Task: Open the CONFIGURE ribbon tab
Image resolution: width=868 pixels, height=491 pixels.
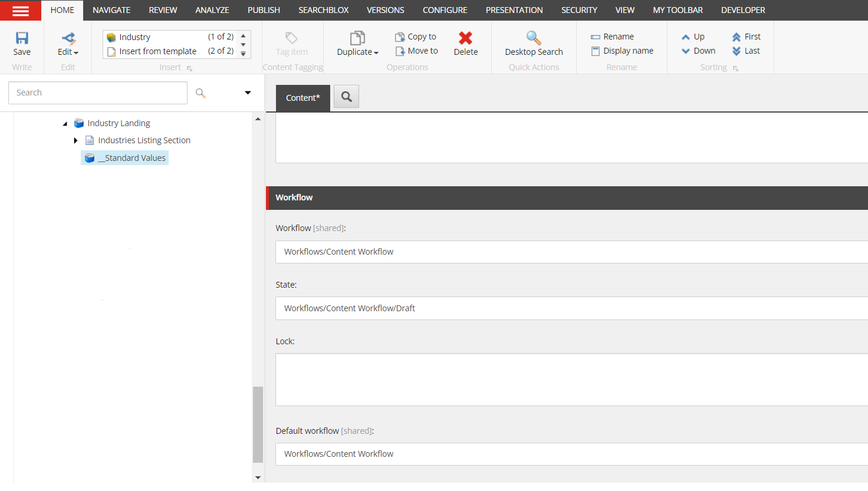Action: click(445, 11)
